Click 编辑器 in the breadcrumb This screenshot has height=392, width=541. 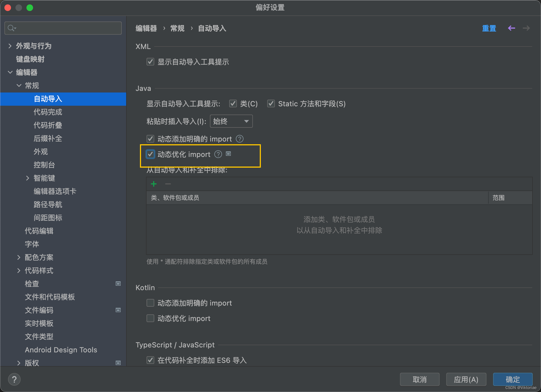click(146, 28)
